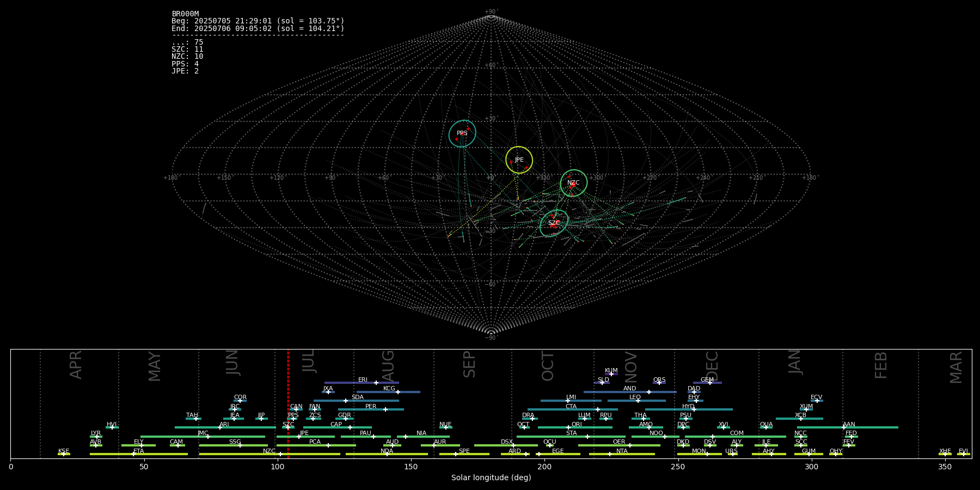Click the -90° label below sky map
This screenshot has width=980, height=490.
(x=491, y=338)
